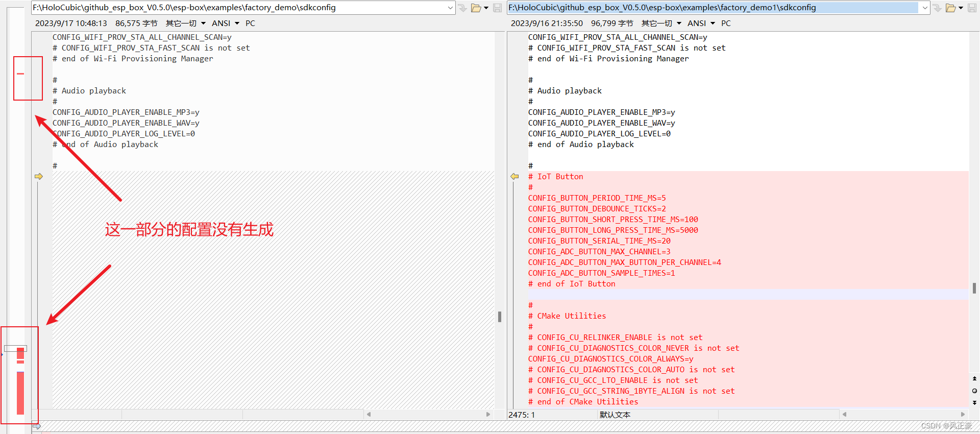The image size is (980, 434).
Task: Click CONFIG_BUTTON_SERIAL_TIME_MS=20 line
Action: pos(599,241)
